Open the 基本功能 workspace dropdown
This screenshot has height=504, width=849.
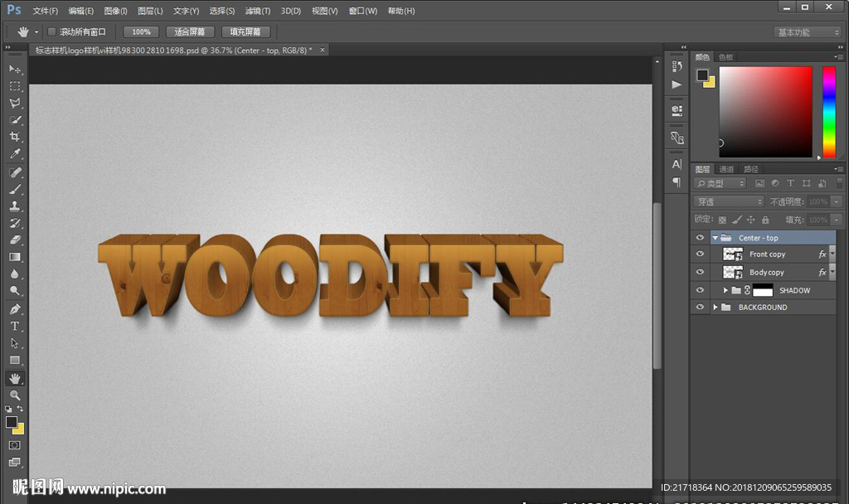coord(808,32)
